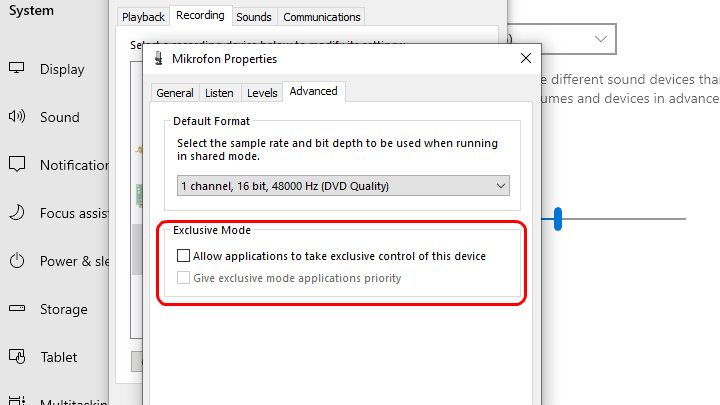Switch to the General tab
Image resolution: width=720 pixels, height=405 pixels.
tap(175, 93)
